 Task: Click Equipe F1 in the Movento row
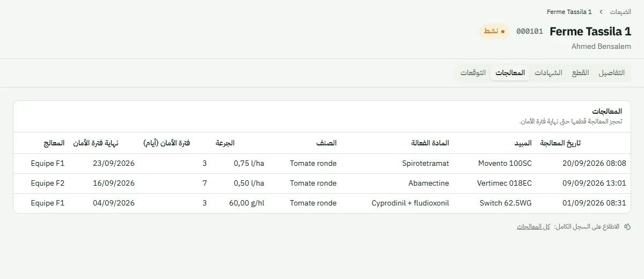pyautogui.click(x=48, y=163)
